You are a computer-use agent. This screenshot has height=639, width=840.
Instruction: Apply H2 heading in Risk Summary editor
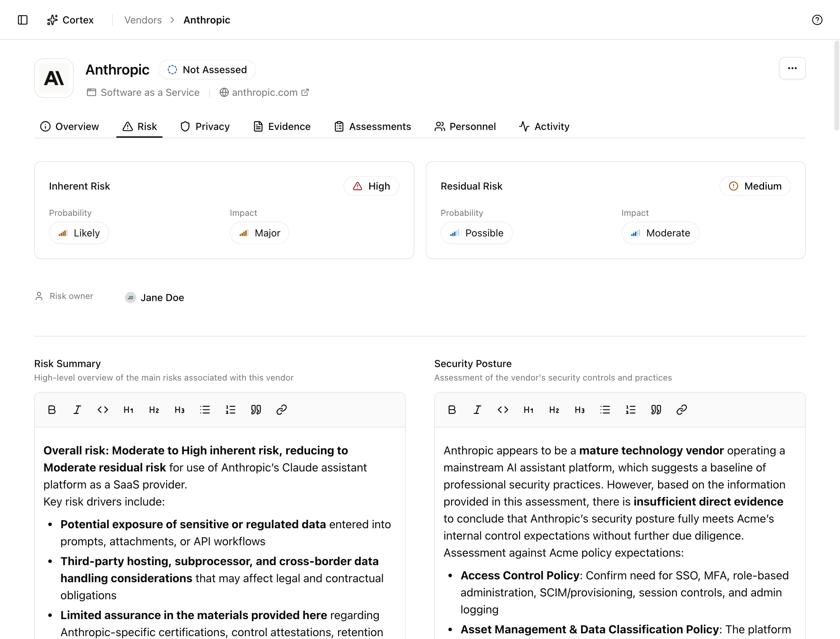coord(154,410)
